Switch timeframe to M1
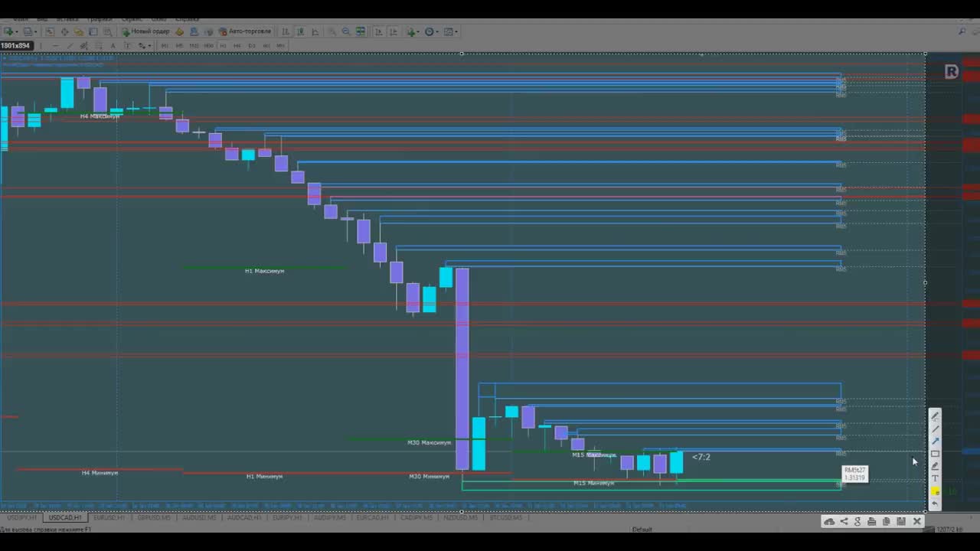980x551 pixels. pos(165,46)
